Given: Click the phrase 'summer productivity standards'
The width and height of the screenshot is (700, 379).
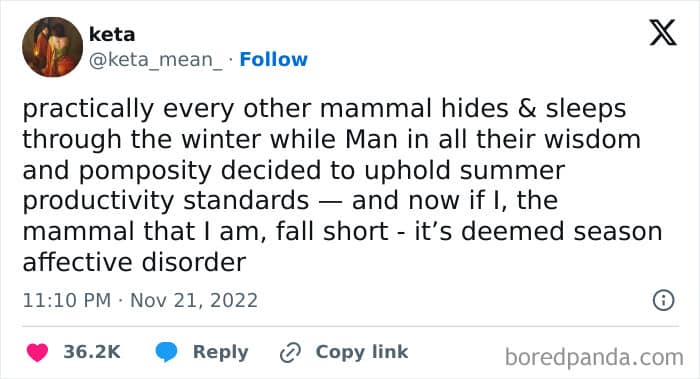Looking at the screenshot, I should 294,185.
